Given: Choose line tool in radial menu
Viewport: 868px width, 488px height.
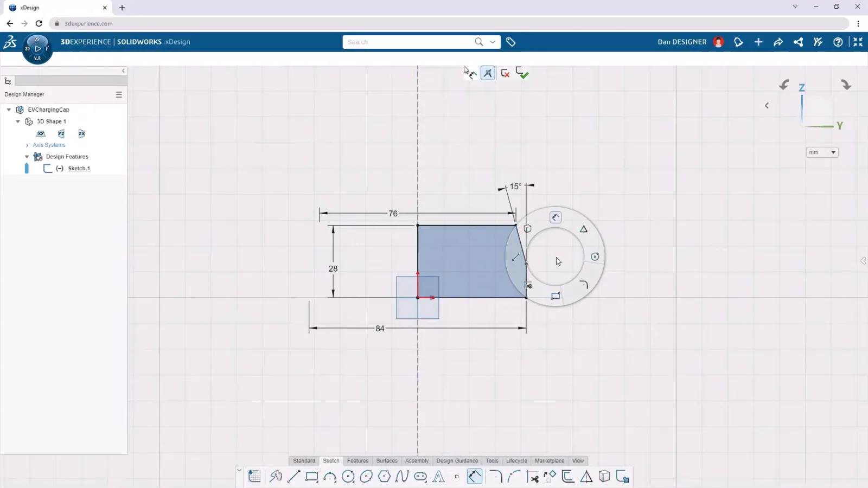Looking at the screenshot, I should pos(516,256).
